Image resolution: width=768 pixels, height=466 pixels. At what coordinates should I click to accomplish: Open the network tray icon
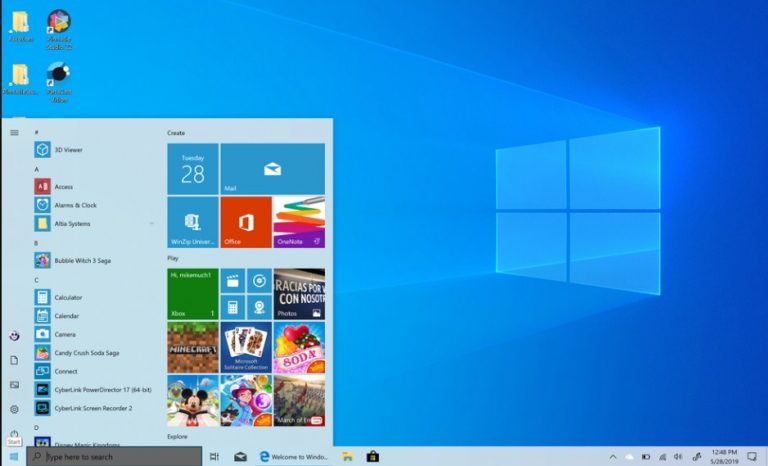click(662, 457)
